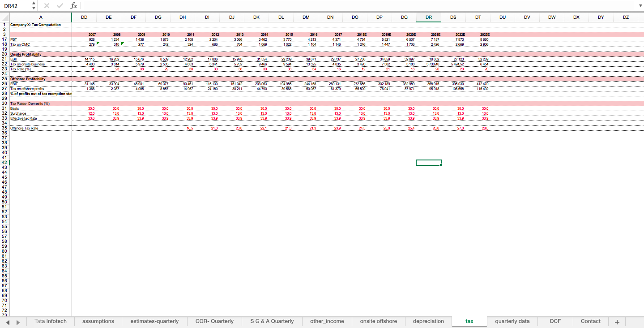644x328 pixels.
Task: Switch to the DCF sheet
Action: click(555, 321)
